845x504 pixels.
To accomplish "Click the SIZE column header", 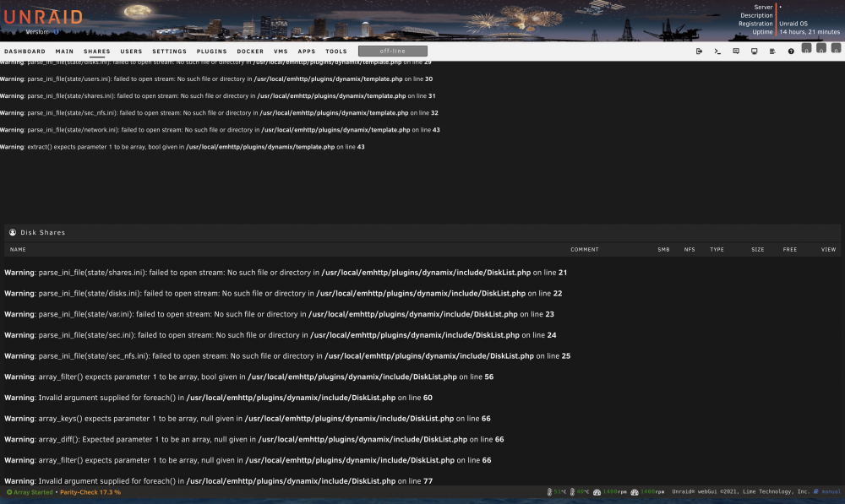I will [x=758, y=249].
